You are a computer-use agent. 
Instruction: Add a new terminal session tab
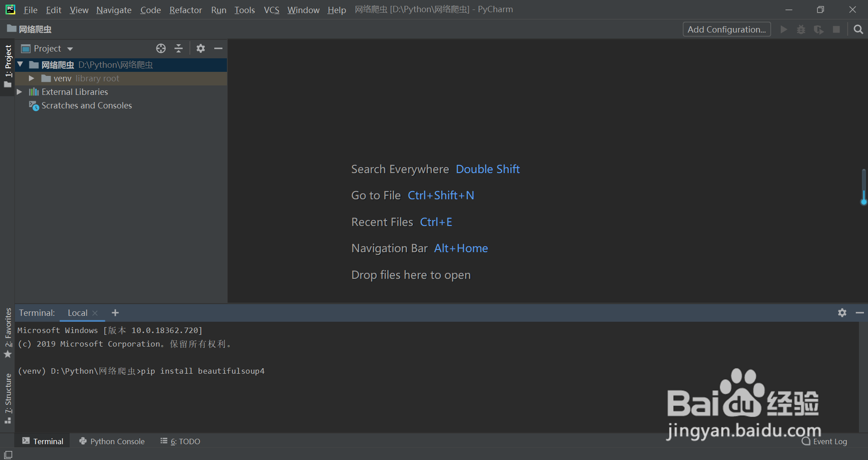pos(115,313)
